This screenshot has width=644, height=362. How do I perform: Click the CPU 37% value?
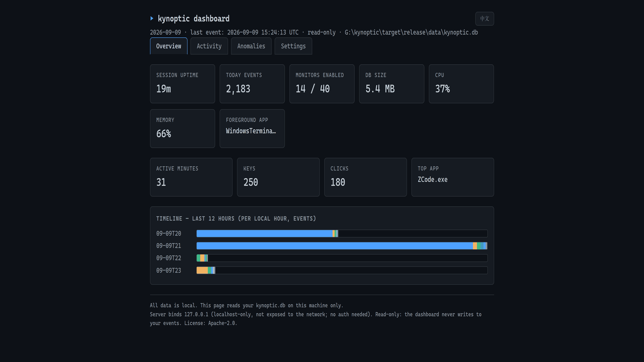442,89
